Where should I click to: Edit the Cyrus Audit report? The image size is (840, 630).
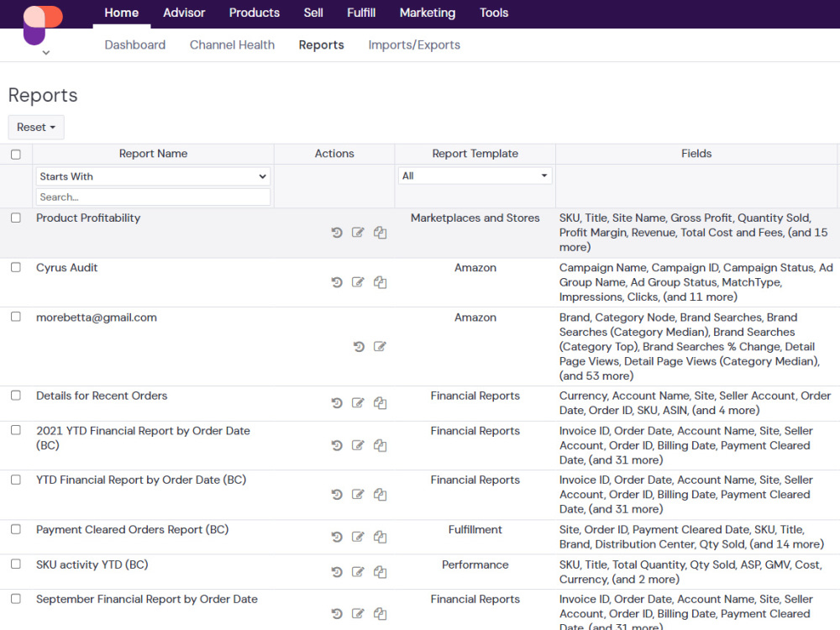(x=358, y=282)
